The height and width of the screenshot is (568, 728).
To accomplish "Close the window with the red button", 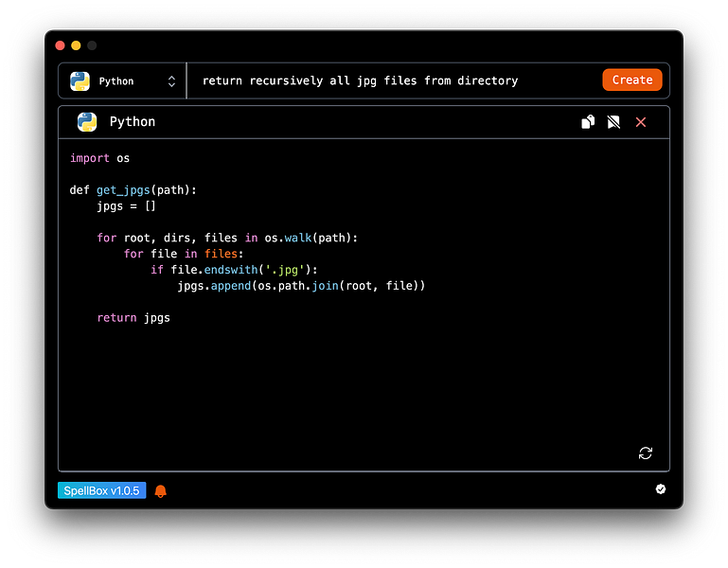I will pyautogui.click(x=60, y=45).
